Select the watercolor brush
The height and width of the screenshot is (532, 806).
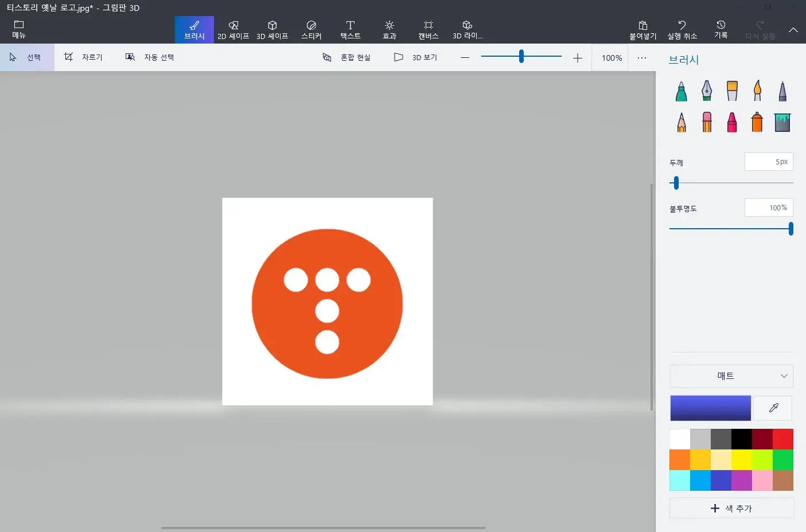[x=757, y=91]
